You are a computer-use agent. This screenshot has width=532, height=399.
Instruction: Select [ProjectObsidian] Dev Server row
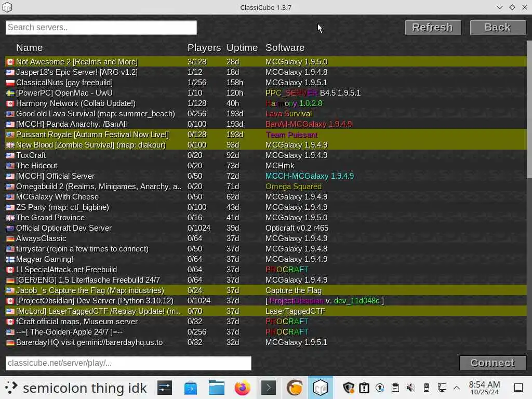pyautogui.click(x=265, y=301)
